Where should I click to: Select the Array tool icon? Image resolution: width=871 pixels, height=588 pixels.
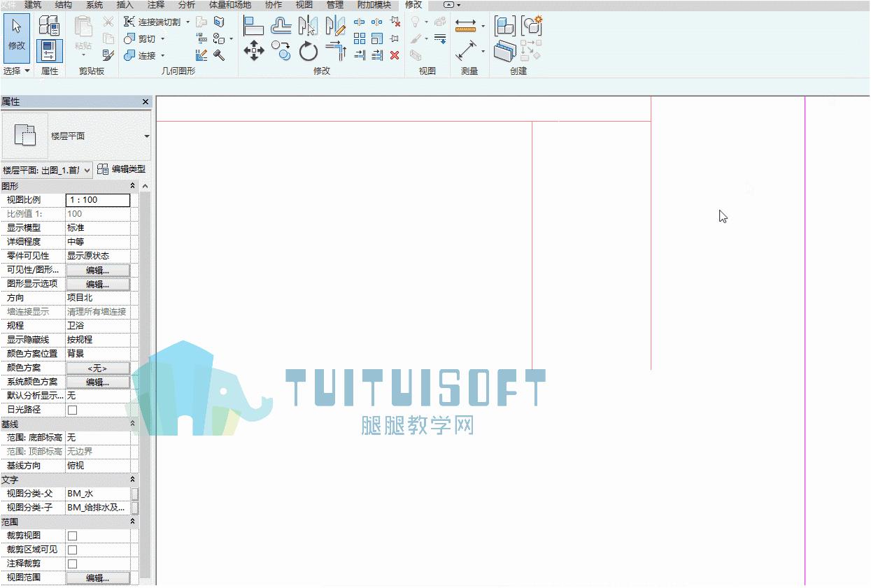360,38
